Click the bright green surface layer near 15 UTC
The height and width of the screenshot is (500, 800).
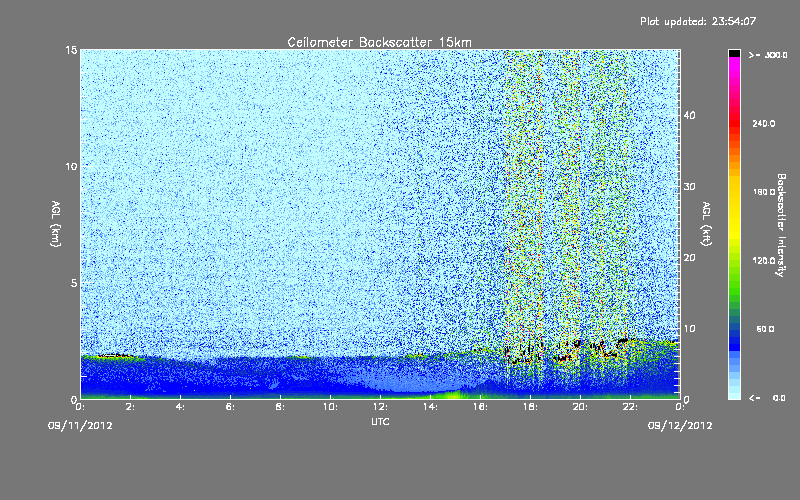[449, 394]
